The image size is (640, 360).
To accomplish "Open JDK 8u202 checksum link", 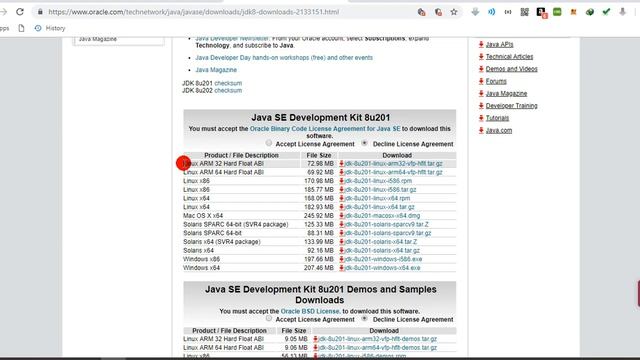I will [228, 91].
